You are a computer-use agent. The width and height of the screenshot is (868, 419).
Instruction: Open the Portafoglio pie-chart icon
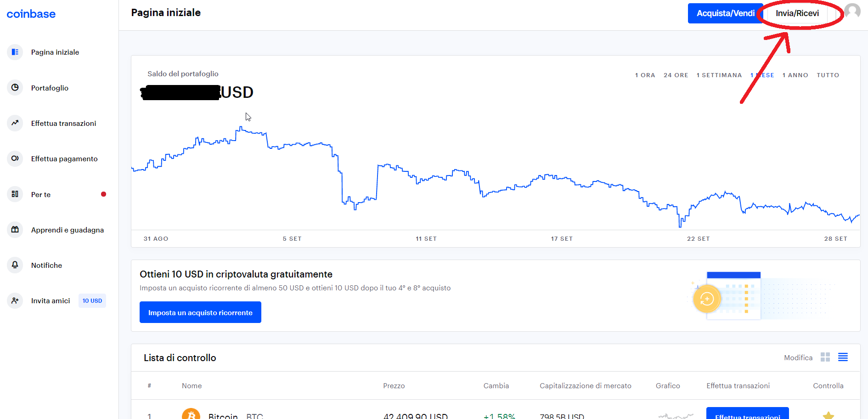[15, 87]
